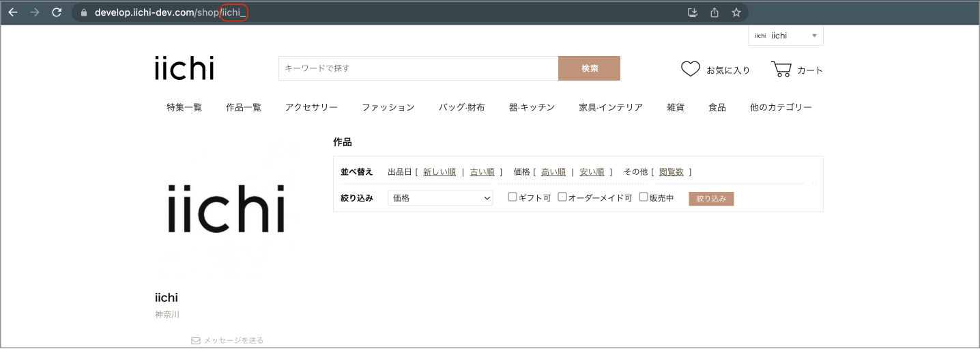
Task: Open the 価格 filter dropdown
Action: 440,198
